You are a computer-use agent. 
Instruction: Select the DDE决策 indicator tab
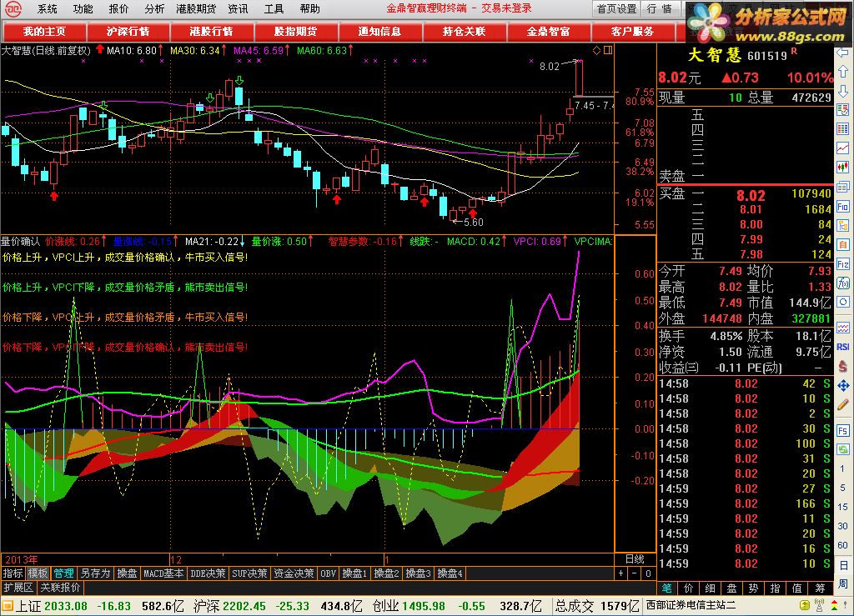tap(208, 573)
